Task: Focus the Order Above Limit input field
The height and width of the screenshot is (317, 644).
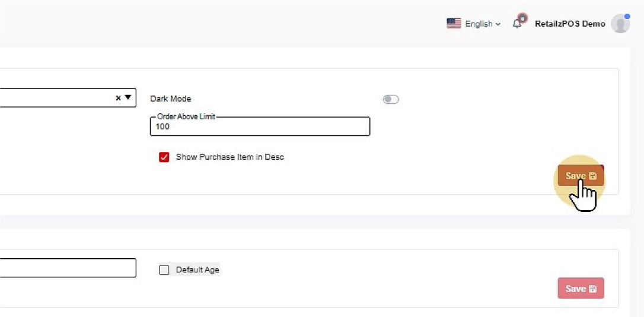Action: click(260, 127)
